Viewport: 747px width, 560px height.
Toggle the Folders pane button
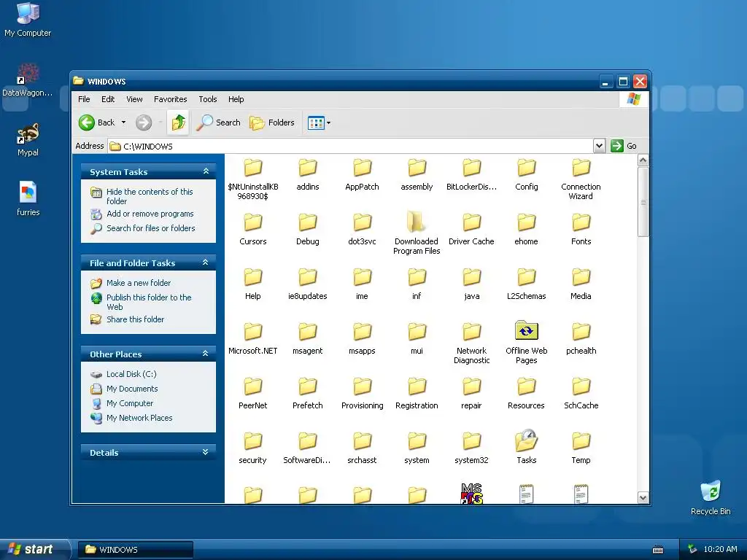(x=272, y=122)
